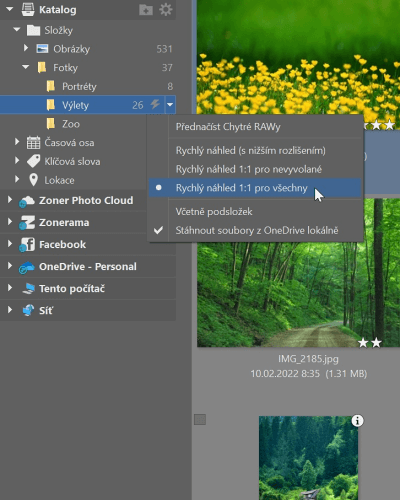Screen dimensions: 400x500
Task: Expand the Časová osa section
Action: tap(17, 142)
